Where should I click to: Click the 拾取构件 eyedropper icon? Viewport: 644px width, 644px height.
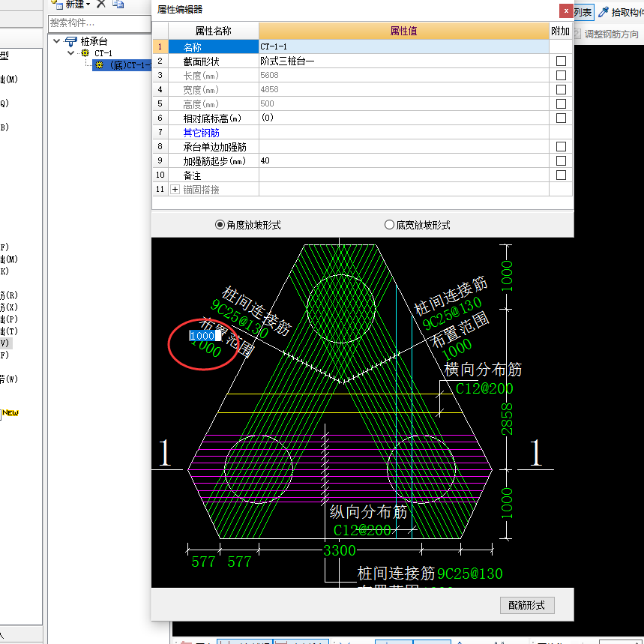click(x=603, y=12)
